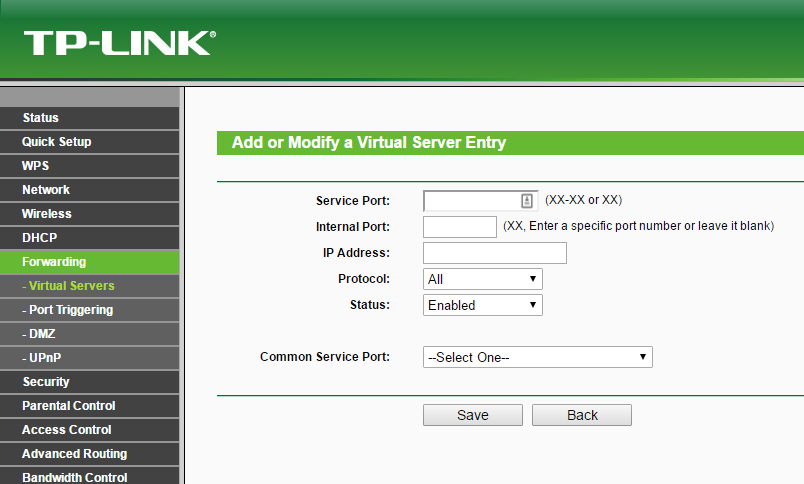Expand the Protocol dropdown
804x484 pixels.
[x=483, y=279]
